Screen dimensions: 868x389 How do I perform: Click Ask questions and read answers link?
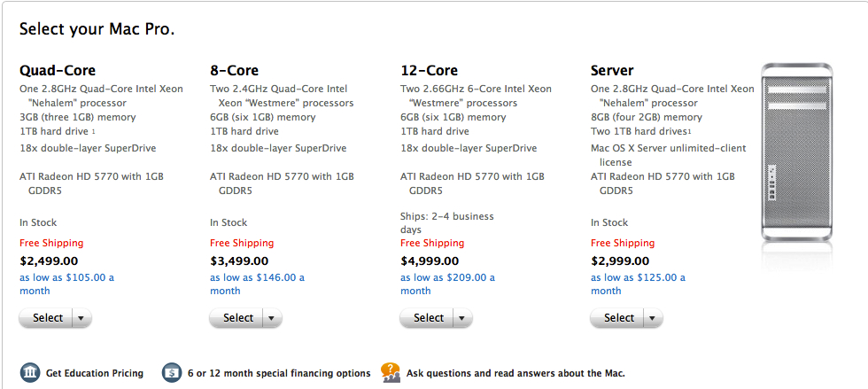515,373
